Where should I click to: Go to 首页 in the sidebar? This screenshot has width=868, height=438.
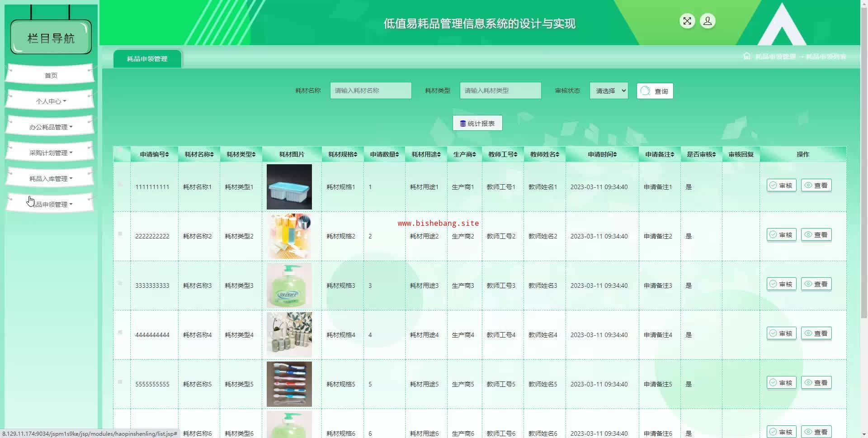pos(51,75)
